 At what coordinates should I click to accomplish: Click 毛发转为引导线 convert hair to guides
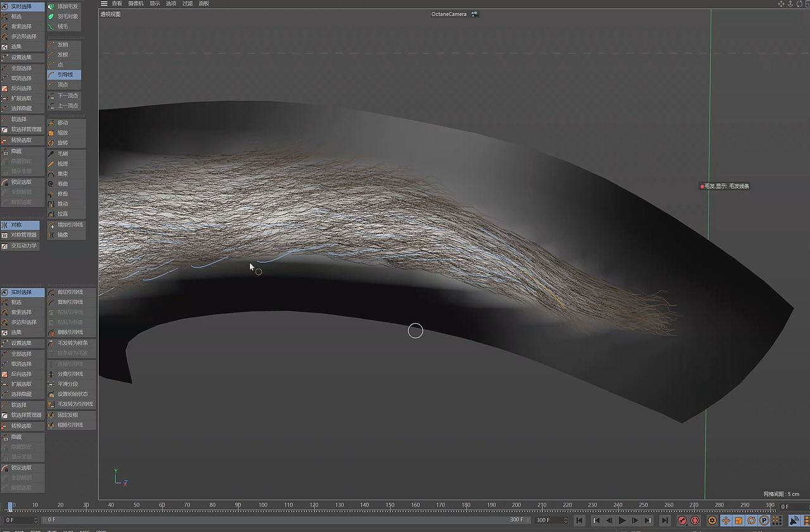(71, 404)
